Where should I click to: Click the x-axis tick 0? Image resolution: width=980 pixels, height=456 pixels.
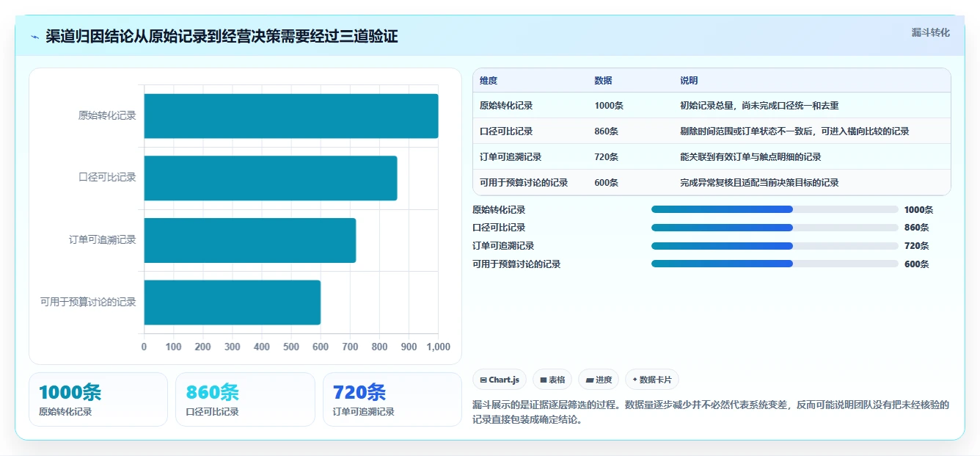pyautogui.click(x=144, y=347)
